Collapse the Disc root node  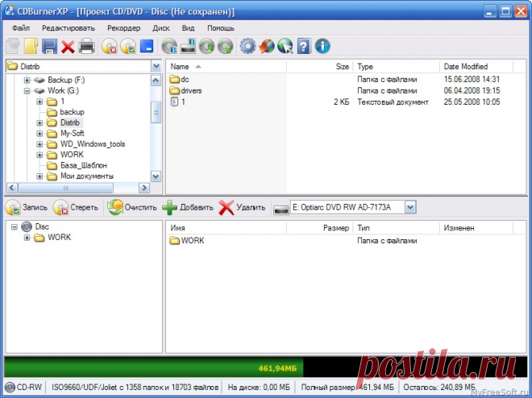pos(15,226)
